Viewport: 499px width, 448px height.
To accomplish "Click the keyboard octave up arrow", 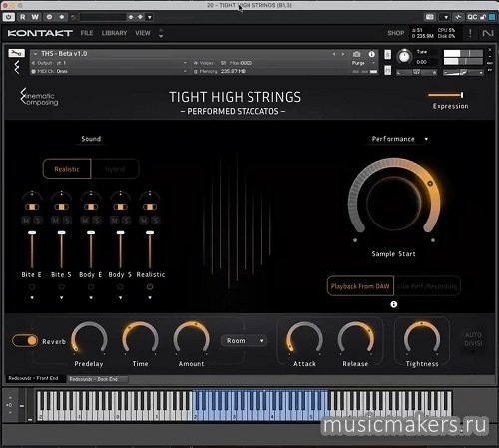I will [x=10, y=397].
